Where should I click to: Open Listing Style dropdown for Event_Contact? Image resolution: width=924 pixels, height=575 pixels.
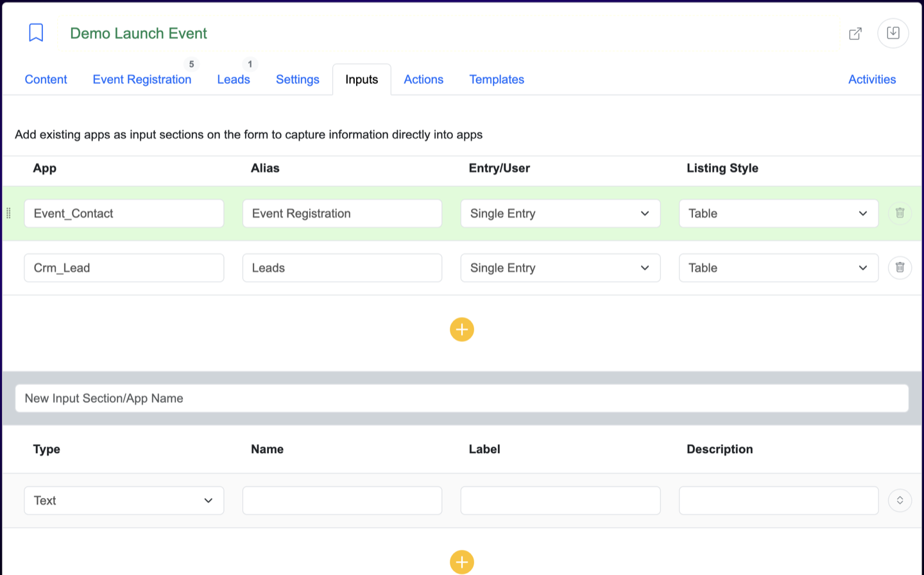[x=778, y=214]
